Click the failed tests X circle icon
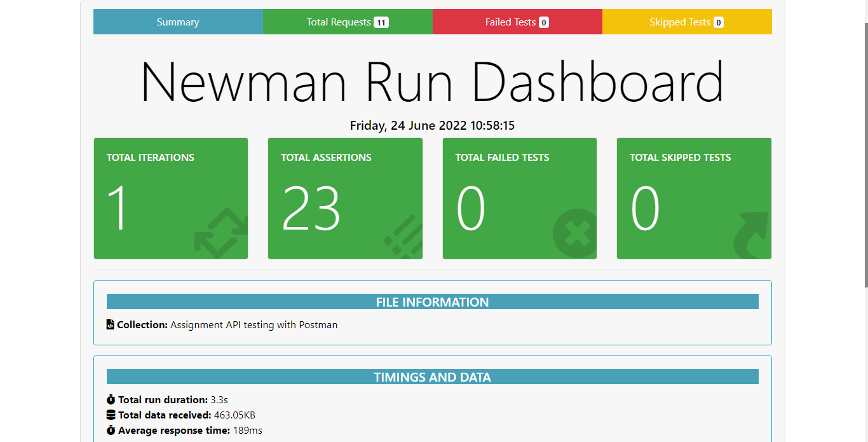 point(575,233)
